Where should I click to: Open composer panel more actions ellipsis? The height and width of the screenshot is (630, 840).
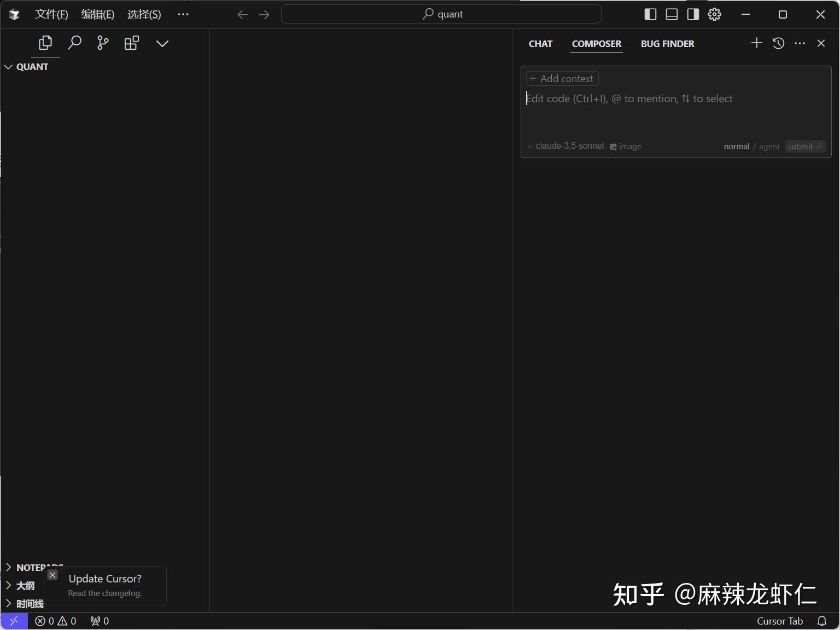pos(800,43)
